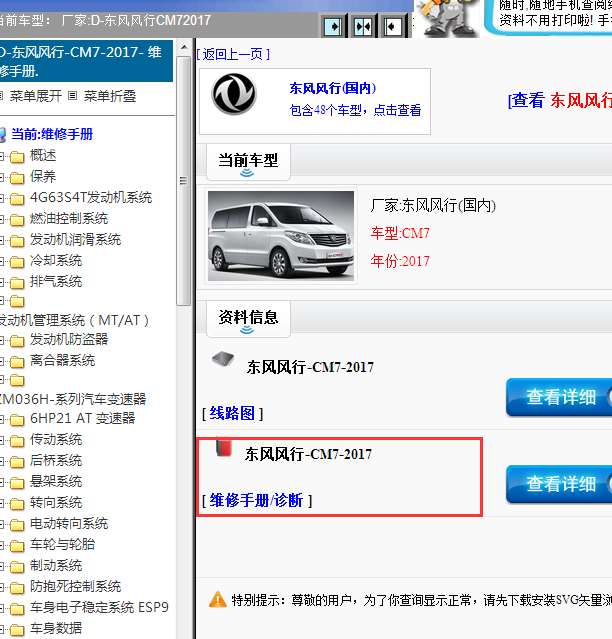Click the sidebar scrollbar up arrow
Screen dimensions: 612x639
point(184,47)
